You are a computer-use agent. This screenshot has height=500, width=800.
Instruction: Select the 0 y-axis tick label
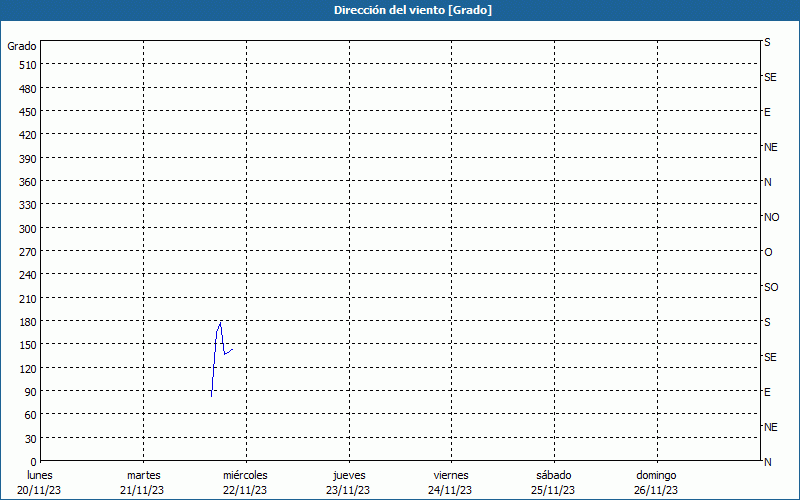34,462
